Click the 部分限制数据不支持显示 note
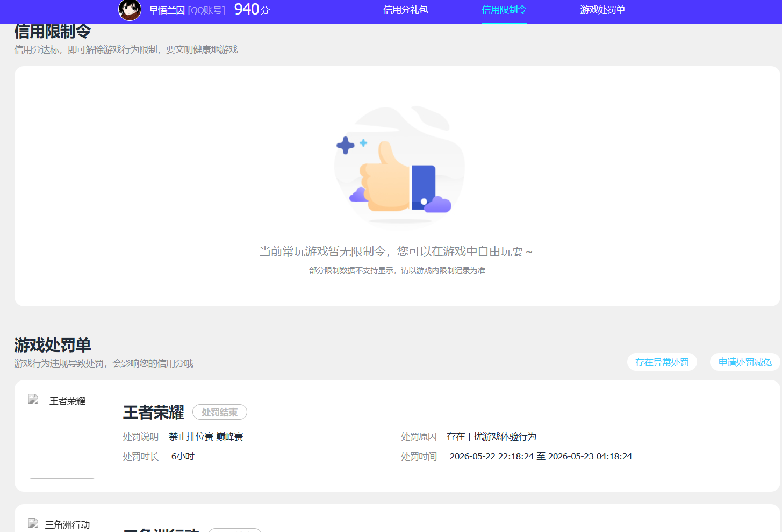This screenshot has height=532, width=782. [x=397, y=270]
